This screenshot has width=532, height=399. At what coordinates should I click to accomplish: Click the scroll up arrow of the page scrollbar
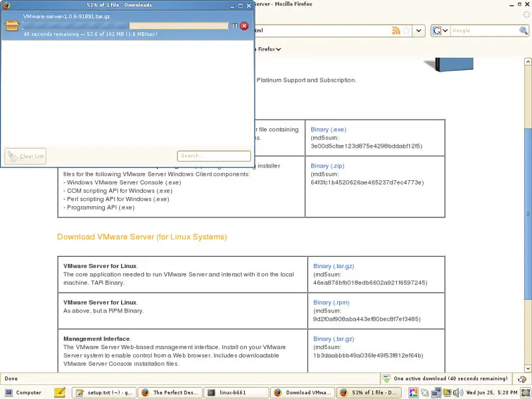coord(527,62)
